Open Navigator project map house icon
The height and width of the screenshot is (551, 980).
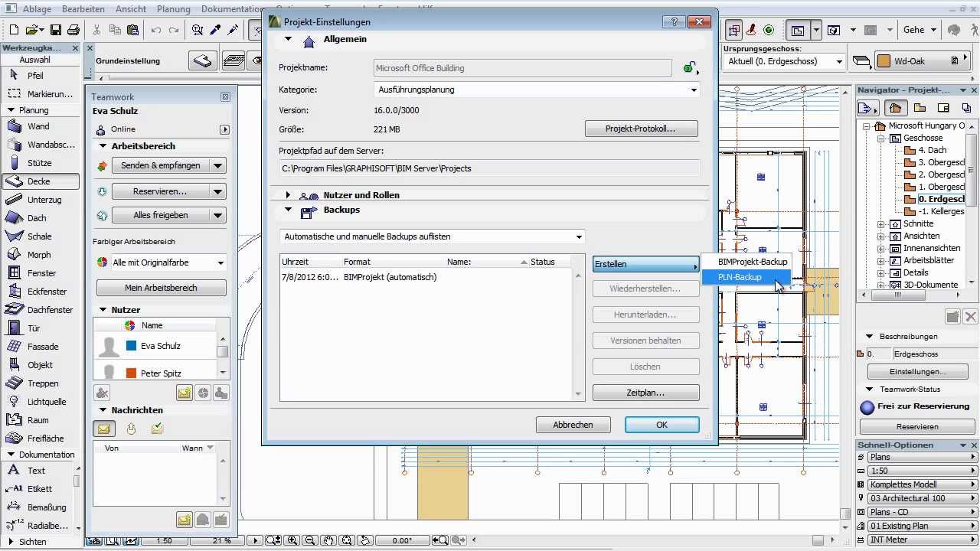pyautogui.click(x=895, y=108)
